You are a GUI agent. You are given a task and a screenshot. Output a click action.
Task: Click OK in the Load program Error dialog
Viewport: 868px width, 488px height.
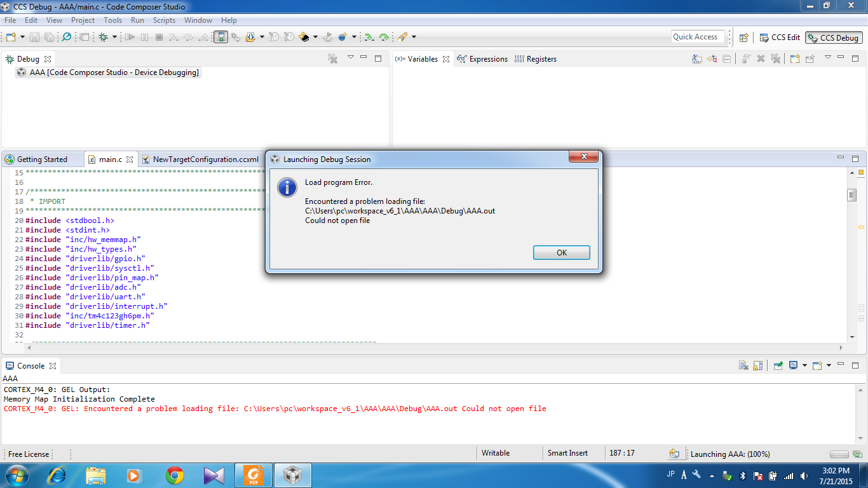561,253
